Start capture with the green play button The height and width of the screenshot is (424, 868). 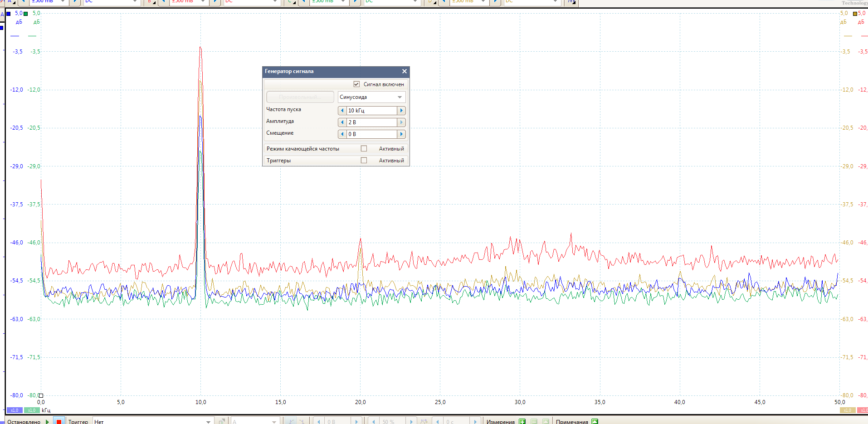coord(47,421)
